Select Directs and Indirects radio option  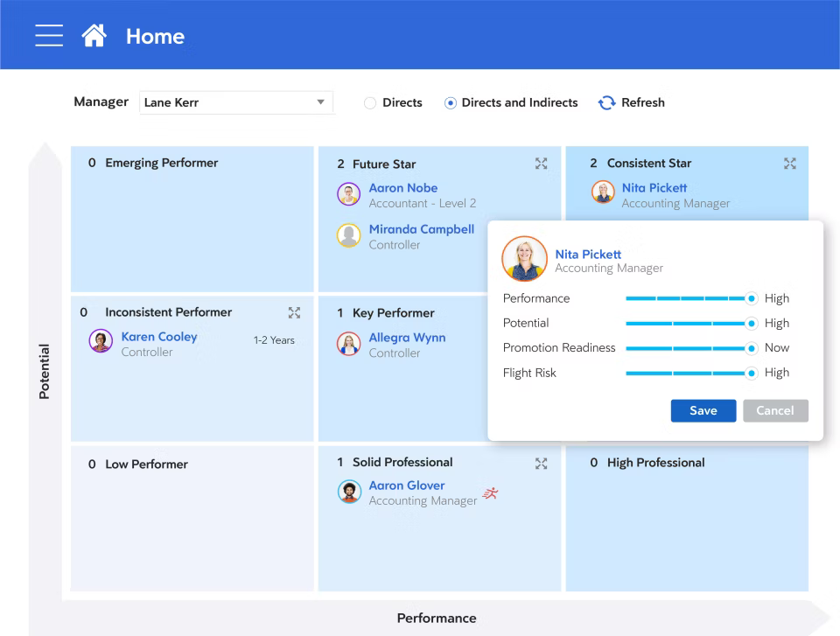point(451,103)
